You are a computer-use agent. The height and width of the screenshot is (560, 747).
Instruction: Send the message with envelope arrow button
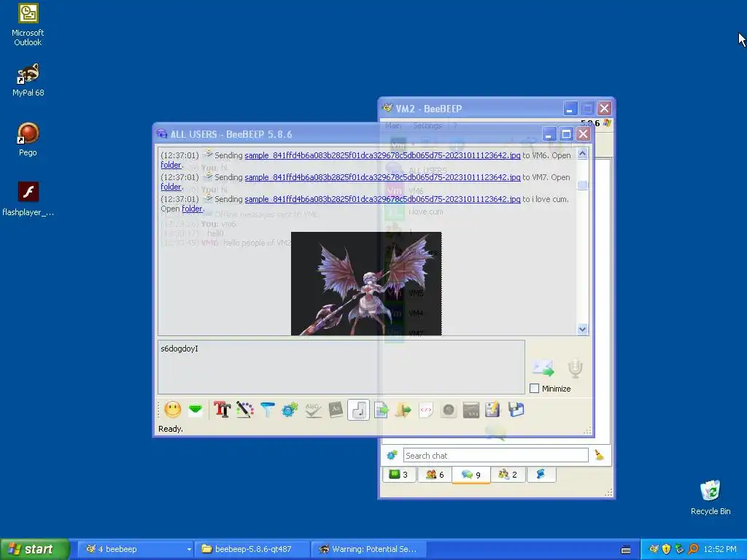pyautogui.click(x=543, y=368)
